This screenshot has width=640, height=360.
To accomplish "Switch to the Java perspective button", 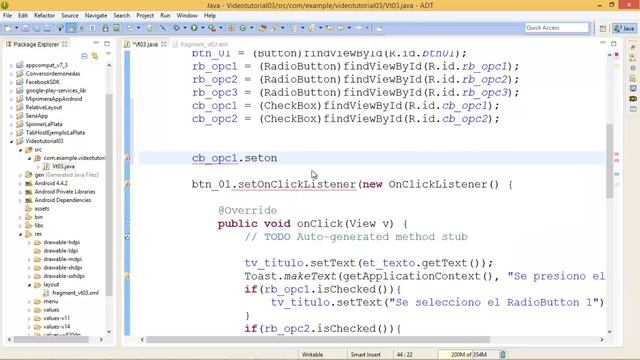I will coord(624,28).
